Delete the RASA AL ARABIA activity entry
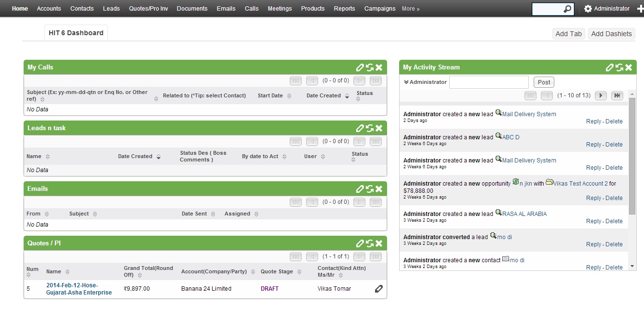The image size is (644, 309). click(614, 221)
